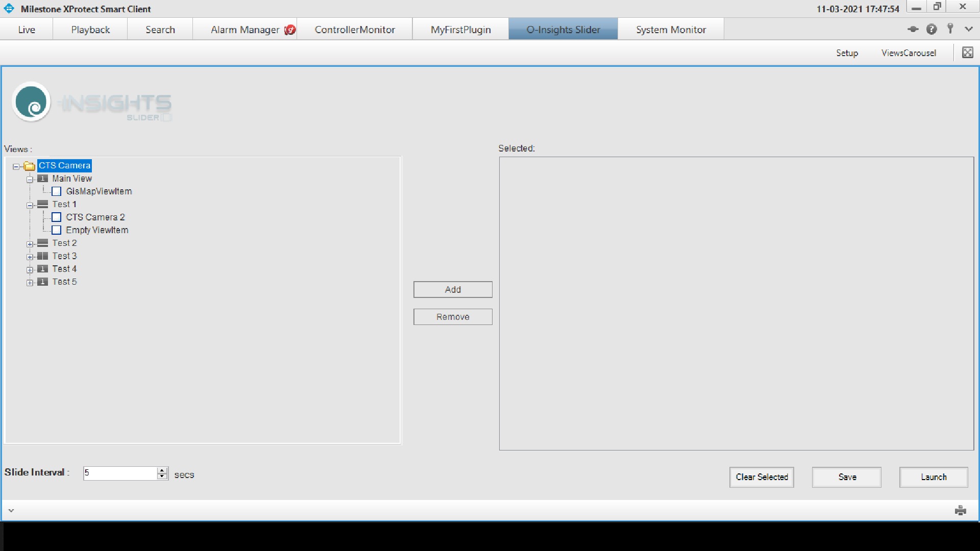Click the Setup button

point(847,53)
